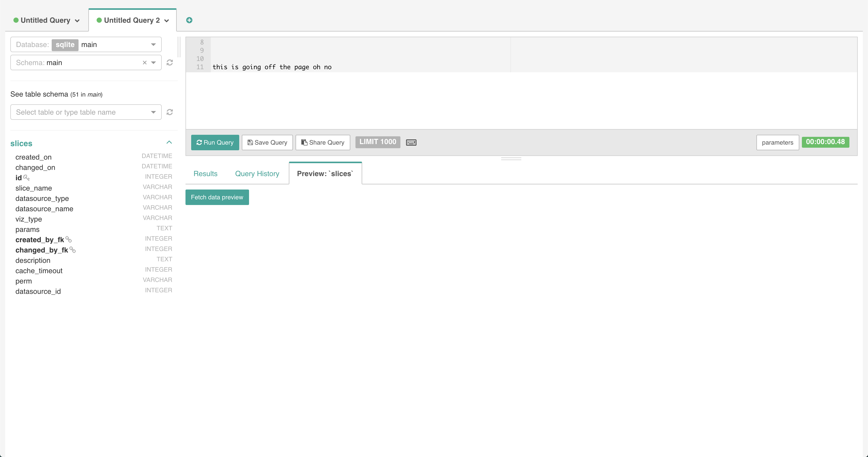Click the add new query tab plus icon

point(189,20)
